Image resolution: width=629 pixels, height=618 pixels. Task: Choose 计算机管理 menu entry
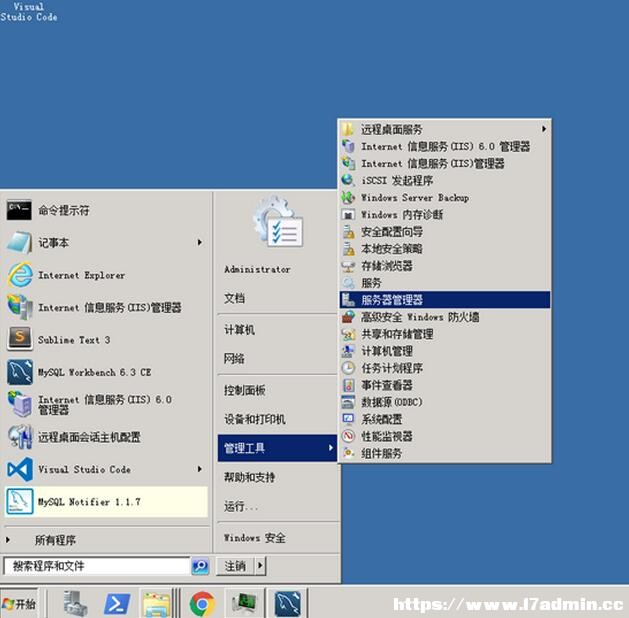click(x=445, y=351)
